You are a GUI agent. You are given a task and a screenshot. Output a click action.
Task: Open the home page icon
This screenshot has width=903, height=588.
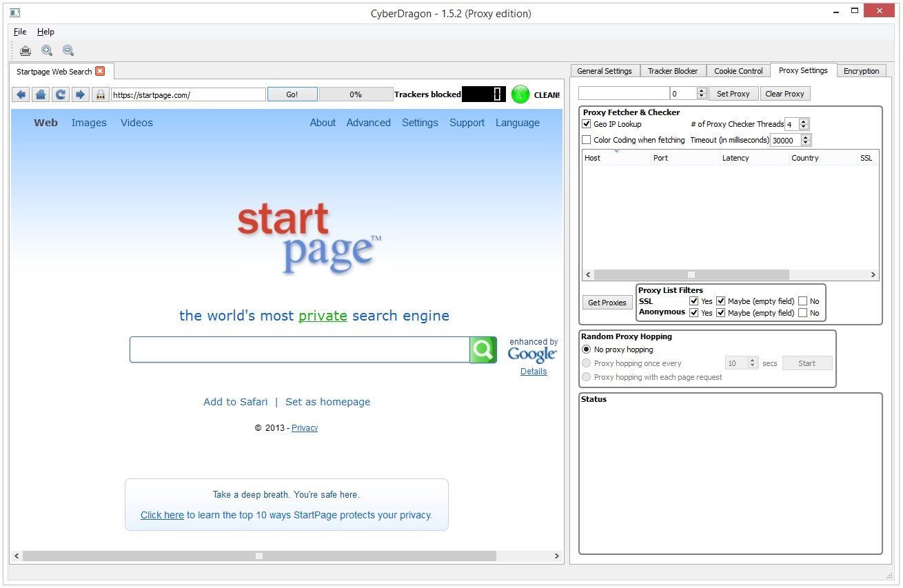point(41,94)
